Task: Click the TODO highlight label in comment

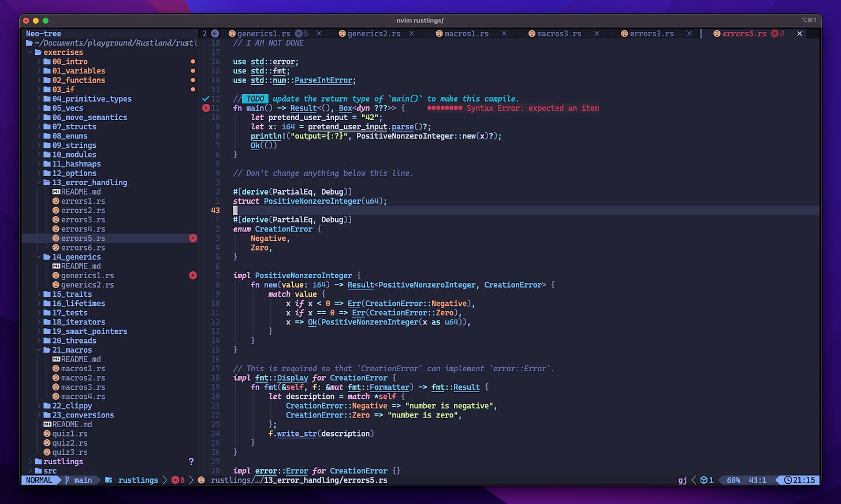Action: coord(255,99)
